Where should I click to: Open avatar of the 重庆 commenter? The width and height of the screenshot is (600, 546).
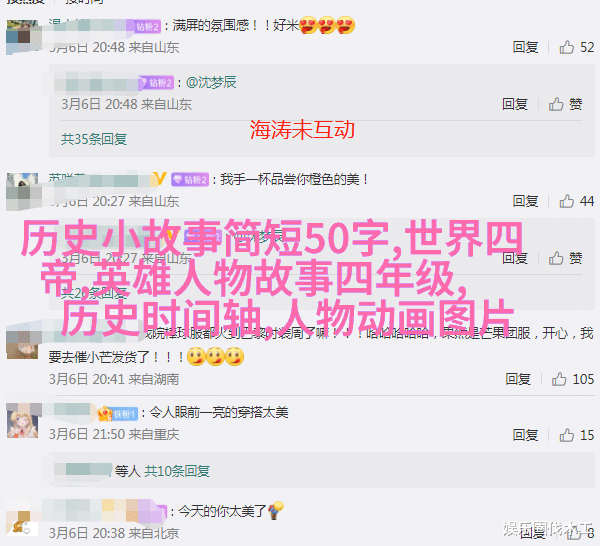(x=23, y=421)
